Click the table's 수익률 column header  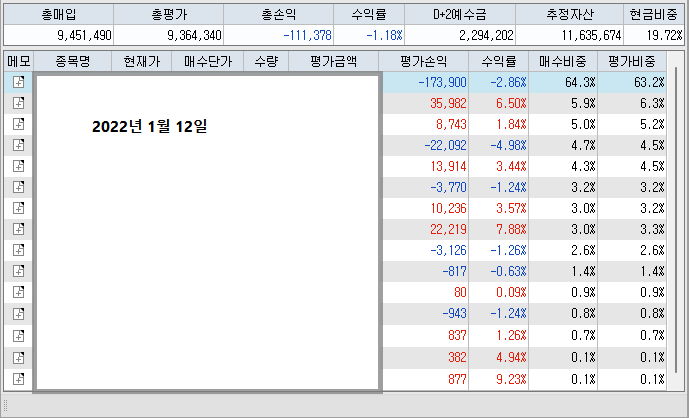click(x=499, y=61)
